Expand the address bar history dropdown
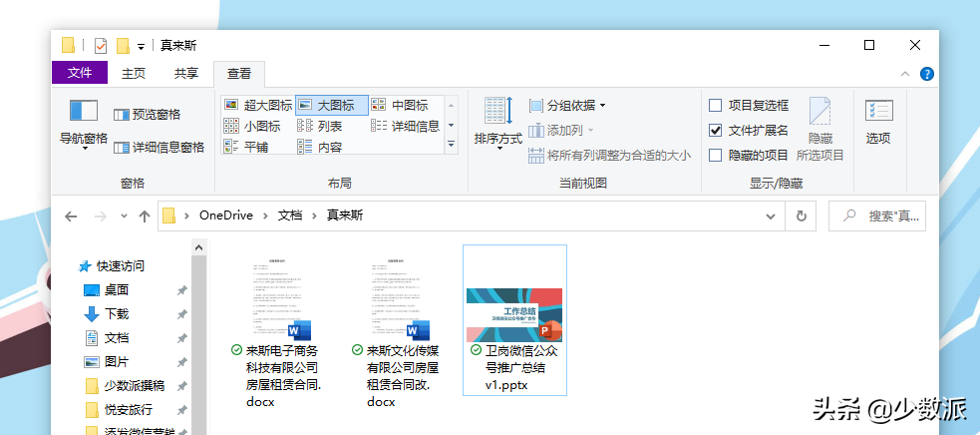The image size is (980, 435). [772, 216]
